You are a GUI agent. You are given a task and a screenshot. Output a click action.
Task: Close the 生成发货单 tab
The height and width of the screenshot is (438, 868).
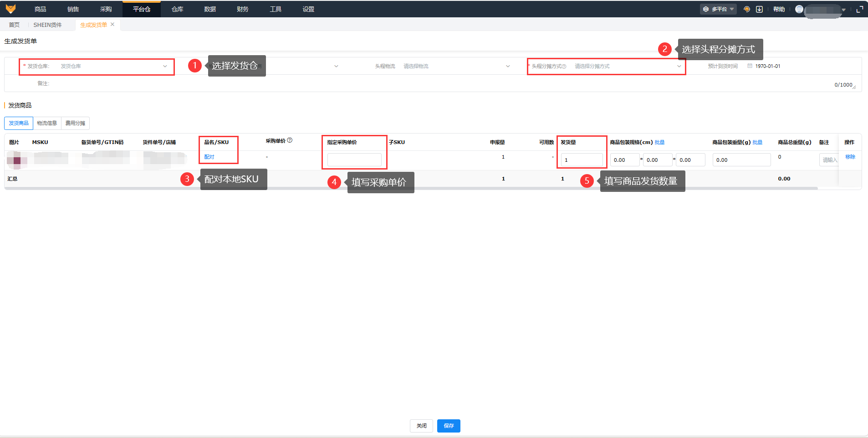click(x=112, y=25)
